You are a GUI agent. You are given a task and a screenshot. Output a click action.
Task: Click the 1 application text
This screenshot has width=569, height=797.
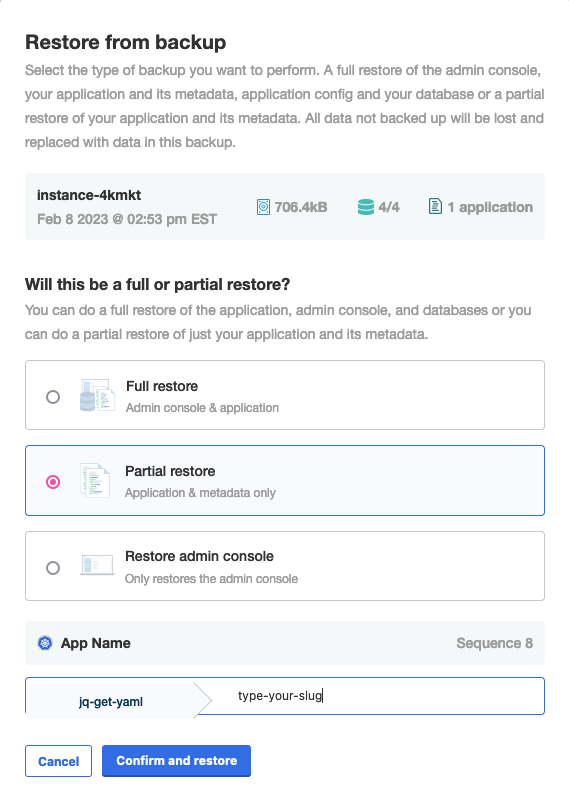pos(490,207)
